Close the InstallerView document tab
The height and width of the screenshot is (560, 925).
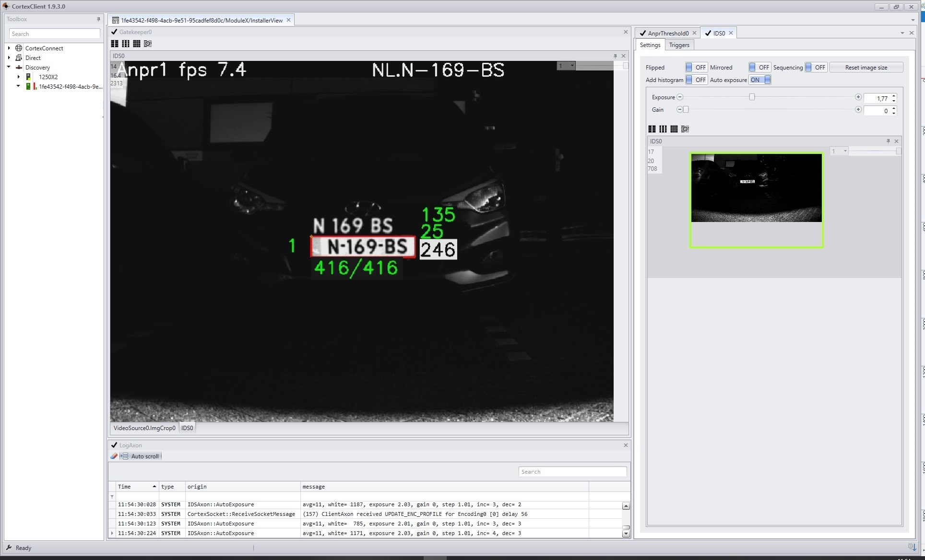[x=288, y=20]
